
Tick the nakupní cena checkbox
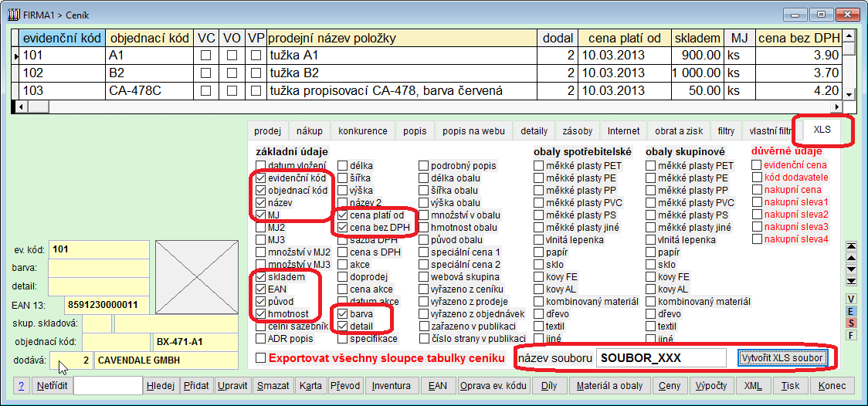757,190
